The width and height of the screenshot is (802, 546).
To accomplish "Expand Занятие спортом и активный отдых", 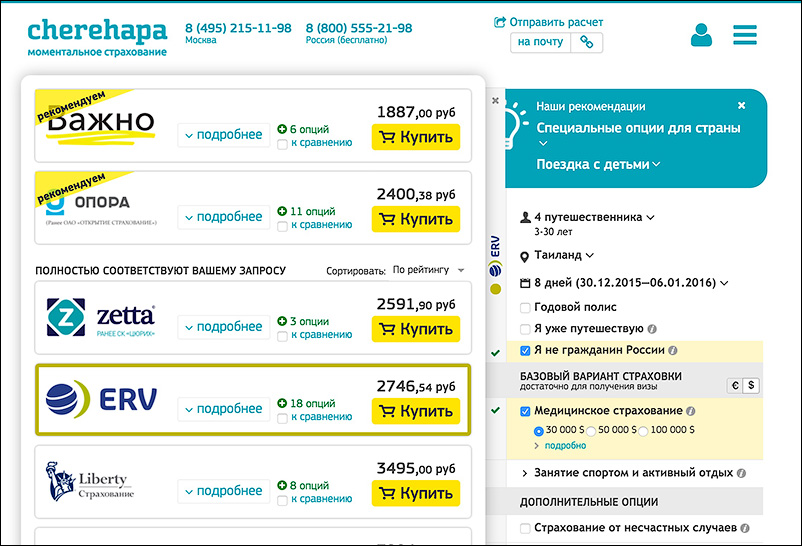I will click(633, 473).
